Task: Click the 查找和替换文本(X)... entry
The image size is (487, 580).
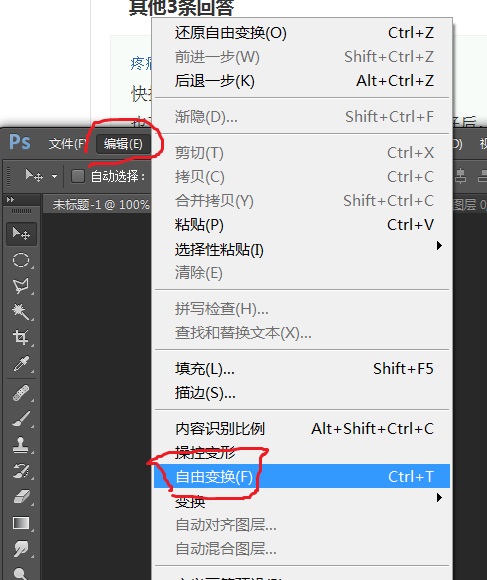Action: tap(302, 333)
